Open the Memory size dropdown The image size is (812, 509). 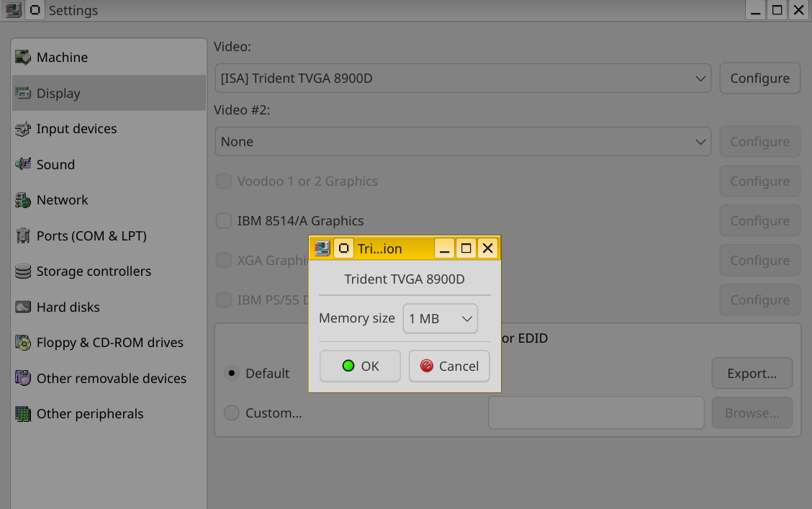point(440,318)
